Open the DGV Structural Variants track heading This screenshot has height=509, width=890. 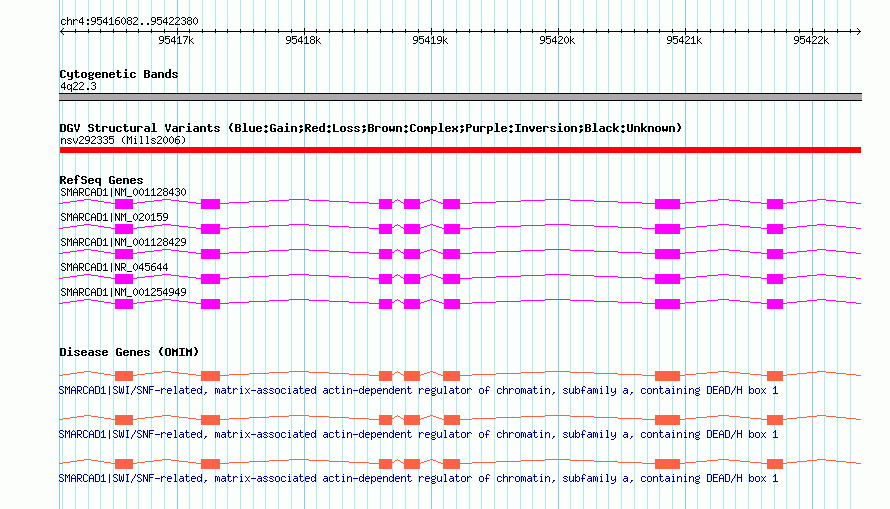pyautogui.click(x=371, y=128)
